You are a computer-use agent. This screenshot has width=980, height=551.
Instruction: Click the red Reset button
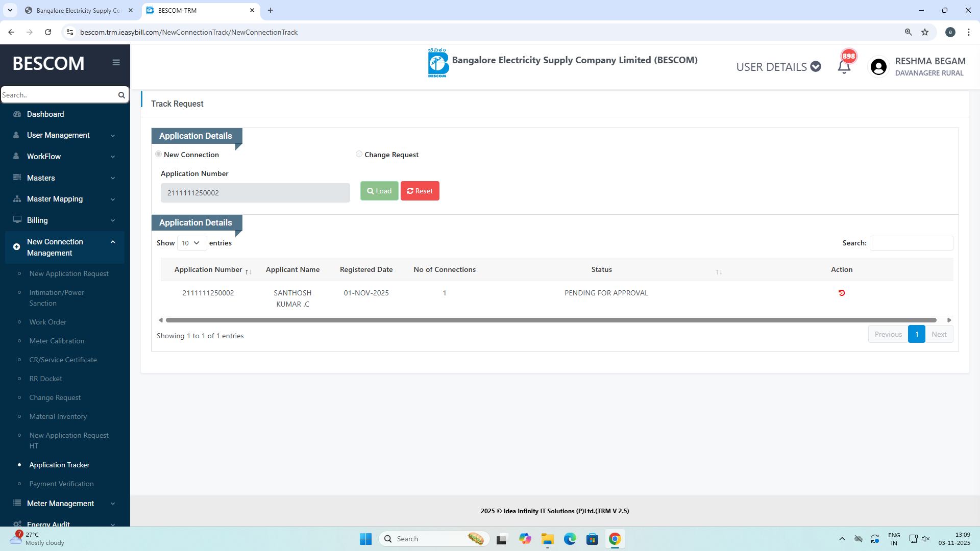(x=420, y=191)
